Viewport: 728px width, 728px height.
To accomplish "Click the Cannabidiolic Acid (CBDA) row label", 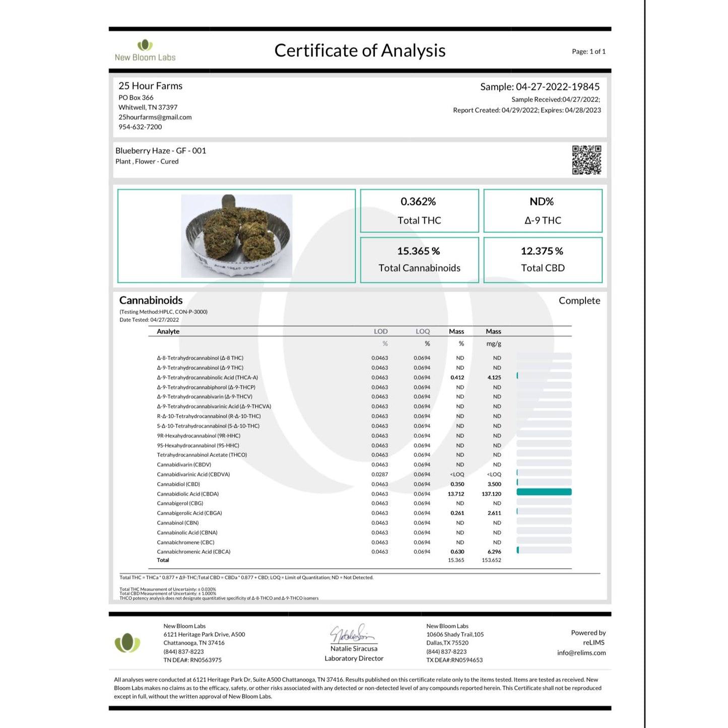I will pos(188,494).
